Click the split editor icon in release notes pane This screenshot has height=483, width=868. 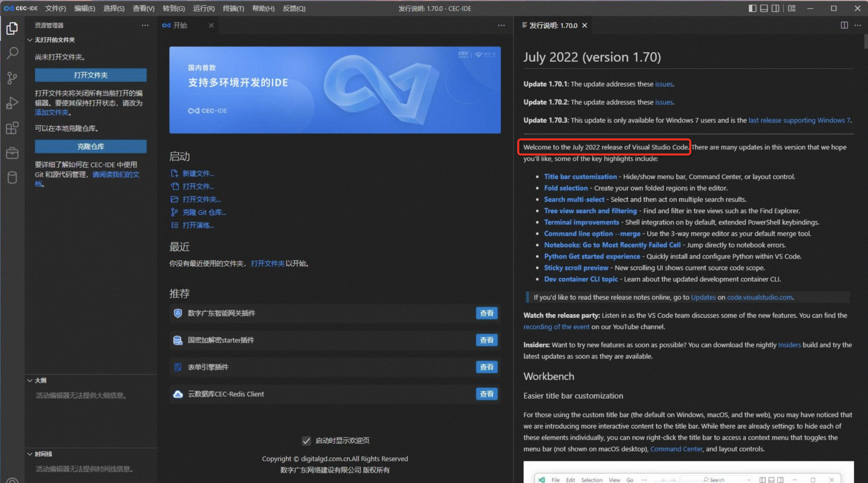844,25
